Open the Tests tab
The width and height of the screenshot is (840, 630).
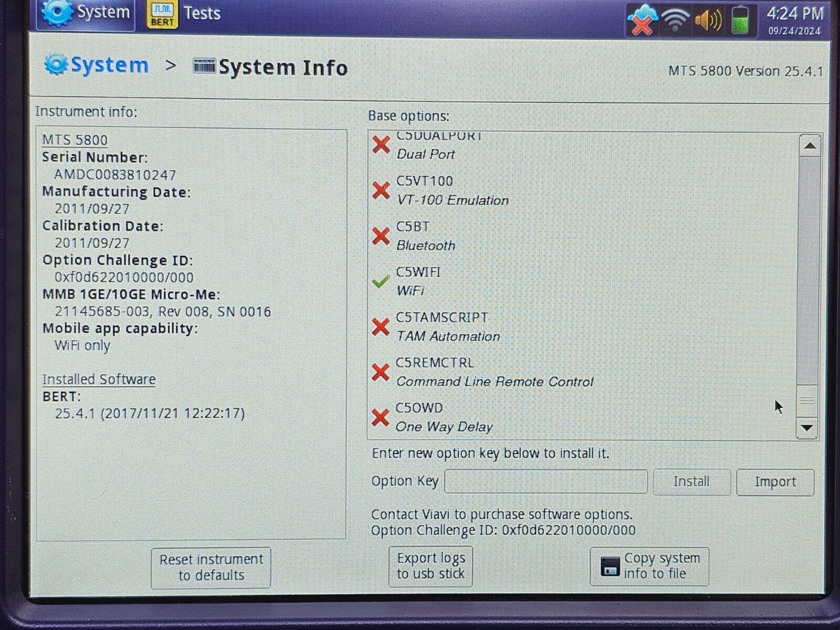(202, 14)
